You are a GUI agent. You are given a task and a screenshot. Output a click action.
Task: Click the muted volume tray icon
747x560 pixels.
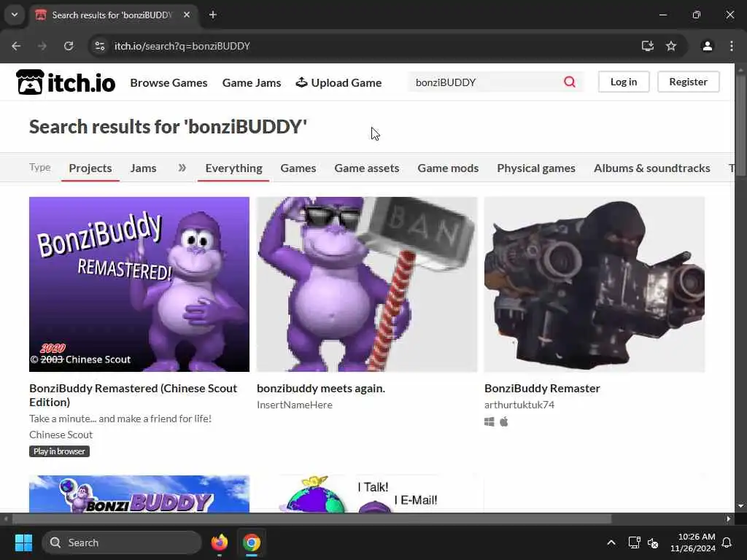click(x=653, y=542)
